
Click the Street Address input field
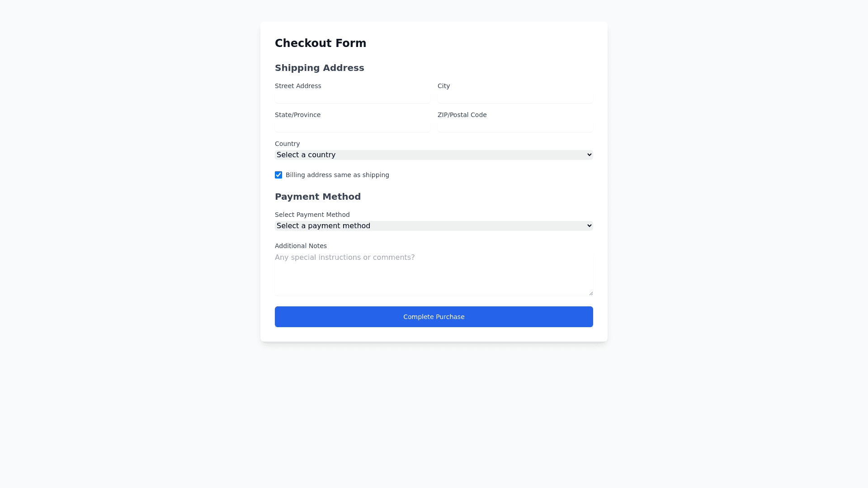click(352, 97)
